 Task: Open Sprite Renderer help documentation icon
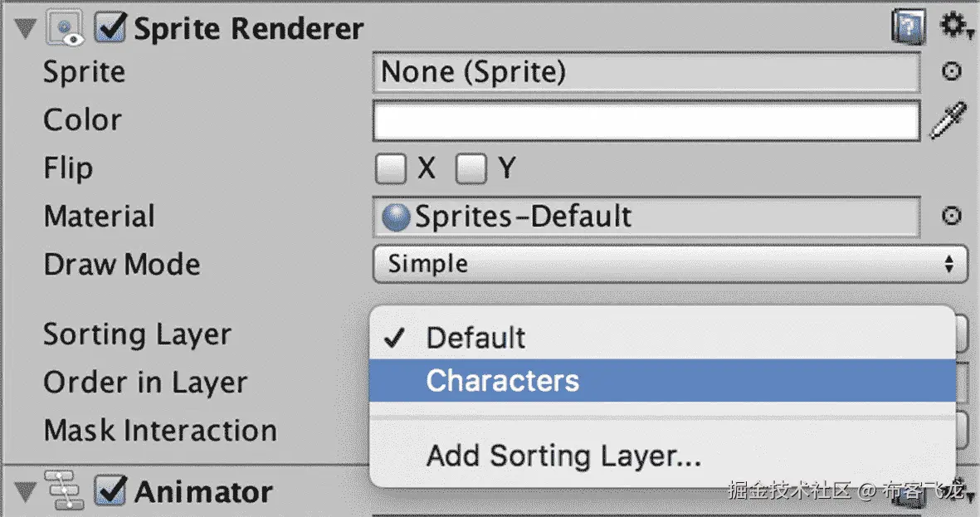(x=908, y=27)
